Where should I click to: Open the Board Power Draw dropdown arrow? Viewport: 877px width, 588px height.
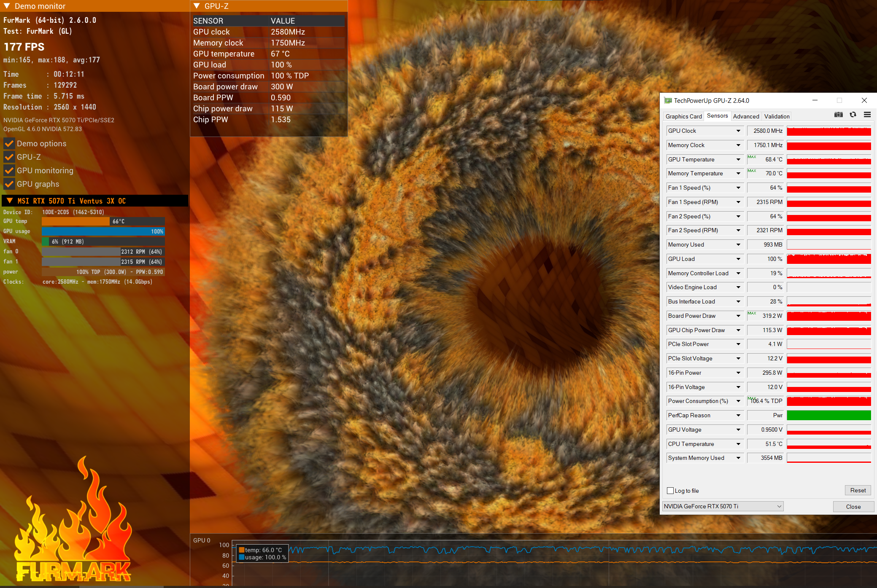point(738,316)
